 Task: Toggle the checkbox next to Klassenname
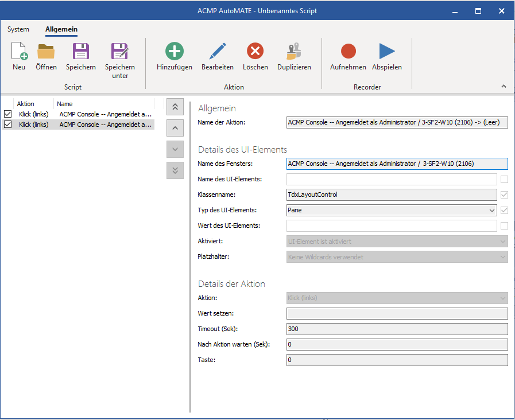[504, 195]
